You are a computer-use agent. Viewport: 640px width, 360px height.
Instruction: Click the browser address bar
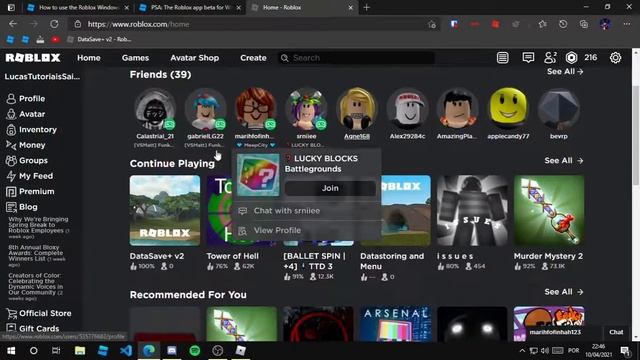pos(253,24)
